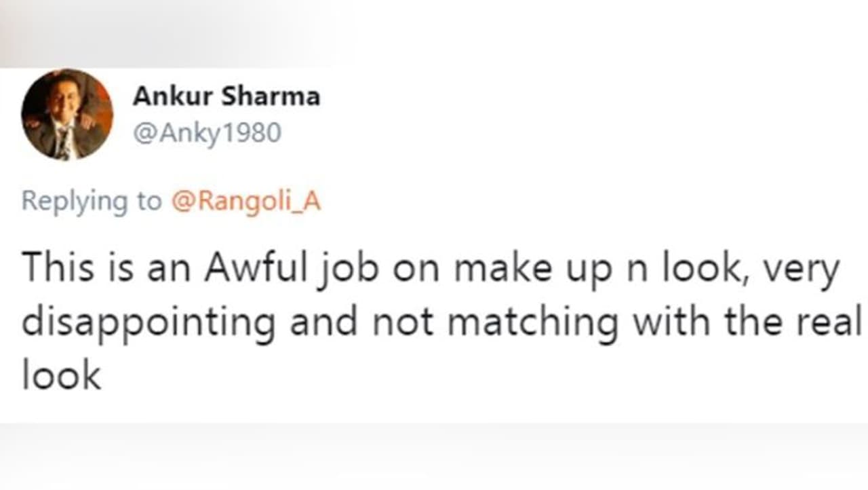Click 'make up' in the tweet text

click(528, 269)
